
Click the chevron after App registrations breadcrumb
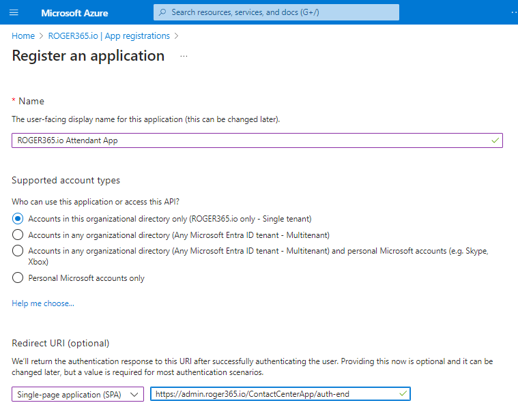point(177,35)
